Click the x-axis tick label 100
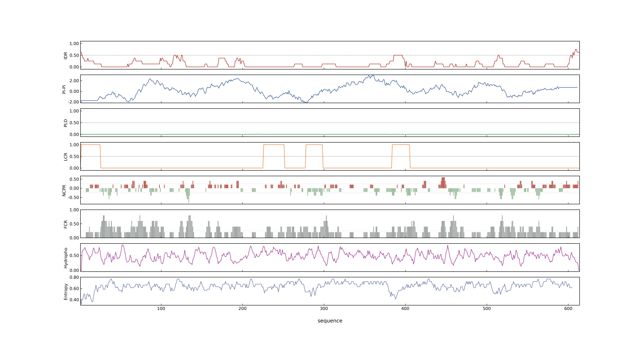The height and width of the screenshot is (343, 644). tap(161, 309)
